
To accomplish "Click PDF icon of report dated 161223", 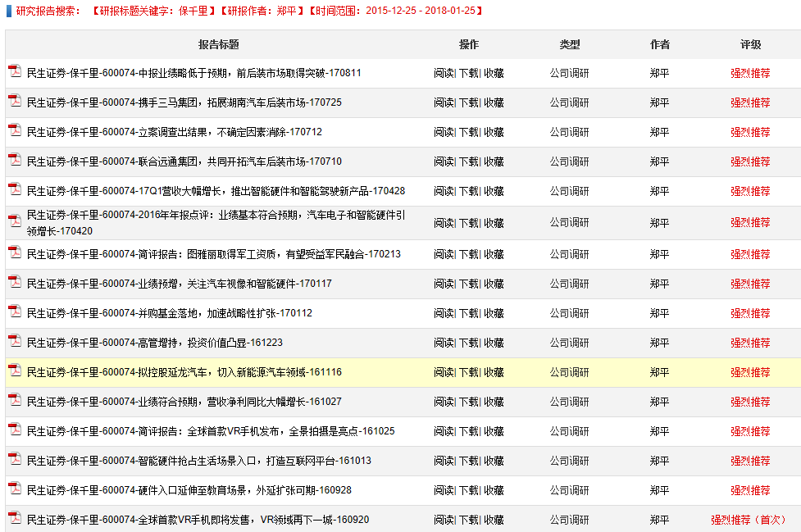I will [15, 340].
